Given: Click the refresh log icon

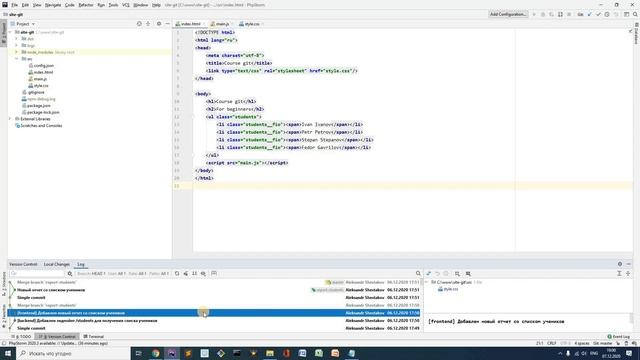Looking at the screenshot, I should [x=177, y=273].
